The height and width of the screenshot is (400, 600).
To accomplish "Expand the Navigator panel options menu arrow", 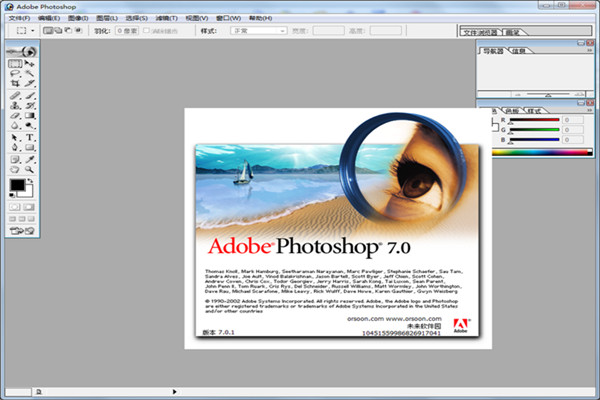I will (589, 50).
